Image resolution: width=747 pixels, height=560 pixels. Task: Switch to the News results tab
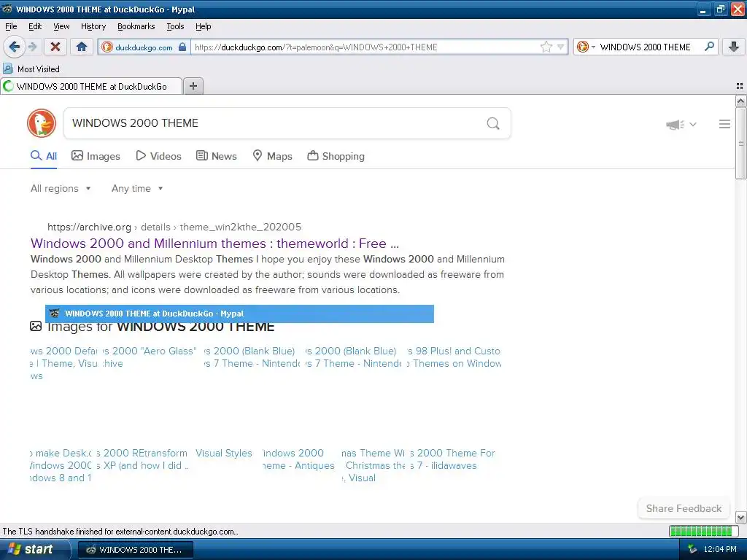[217, 156]
